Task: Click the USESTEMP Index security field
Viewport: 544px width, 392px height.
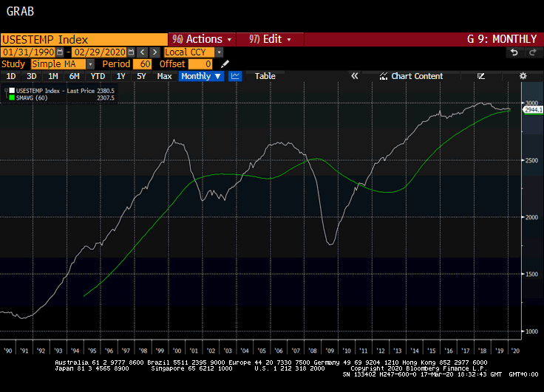Action: click(x=84, y=40)
